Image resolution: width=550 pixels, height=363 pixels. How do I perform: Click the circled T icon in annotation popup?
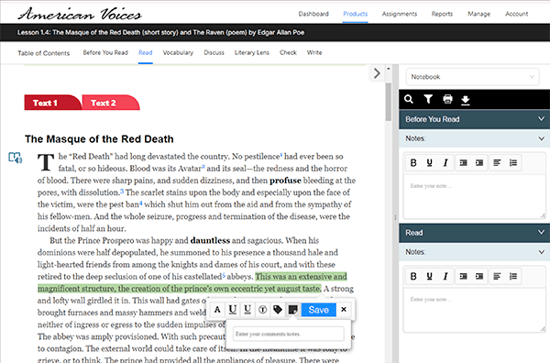click(262, 310)
